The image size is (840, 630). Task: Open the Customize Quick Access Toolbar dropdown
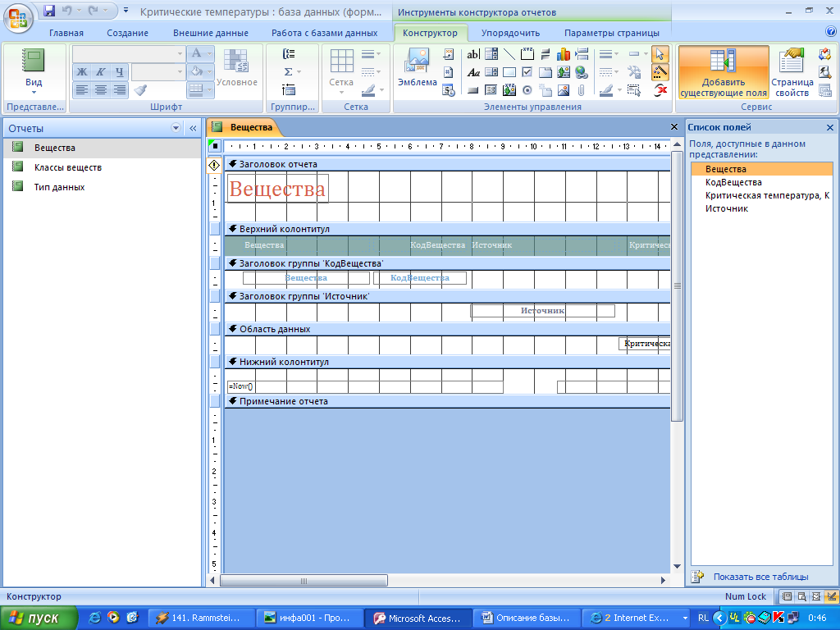[x=126, y=11]
